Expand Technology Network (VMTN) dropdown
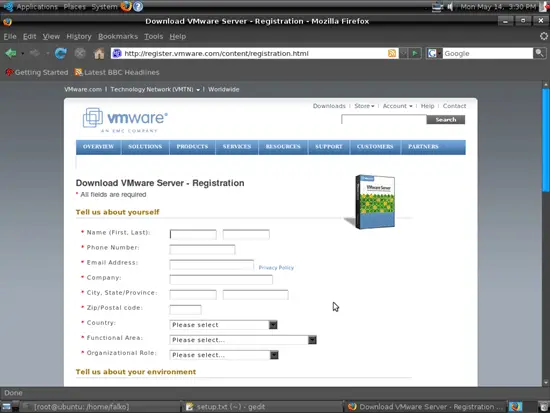This screenshot has width=550, height=413. pos(155,89)
